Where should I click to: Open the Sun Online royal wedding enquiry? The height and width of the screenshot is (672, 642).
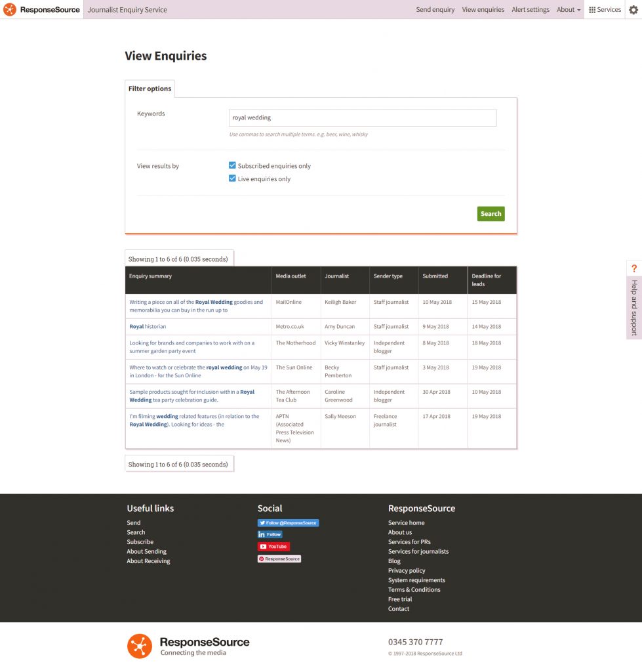point(198,371)
